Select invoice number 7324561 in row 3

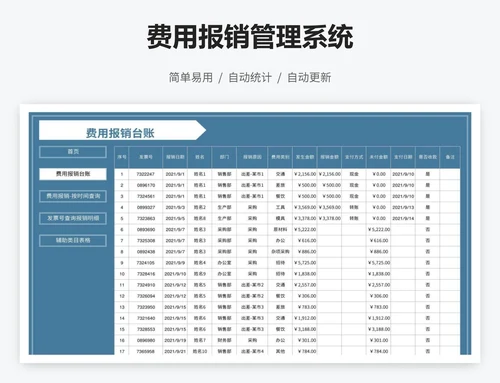click(146, 196)
